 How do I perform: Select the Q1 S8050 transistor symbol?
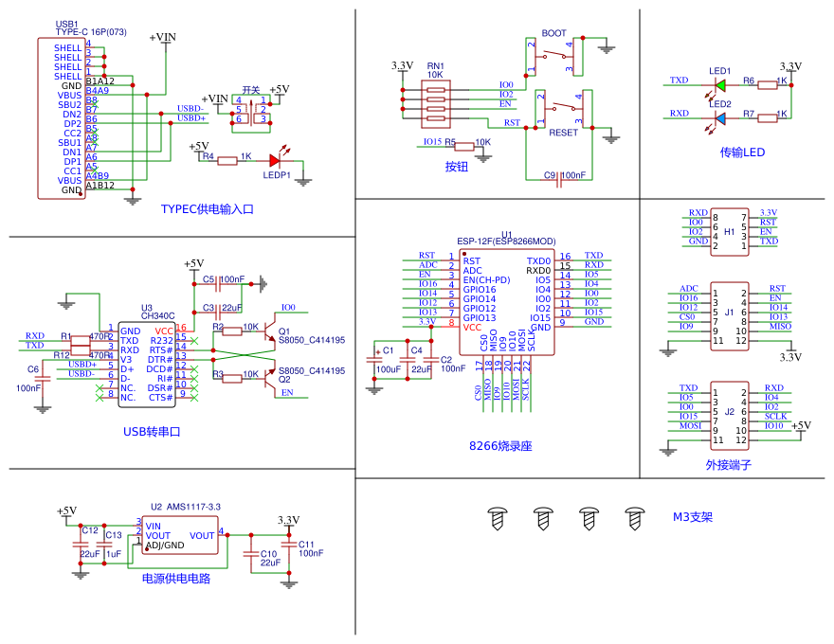(270, 331)
